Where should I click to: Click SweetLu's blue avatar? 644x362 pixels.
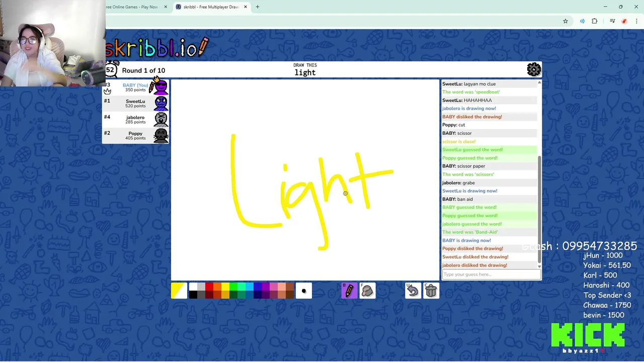161,104
